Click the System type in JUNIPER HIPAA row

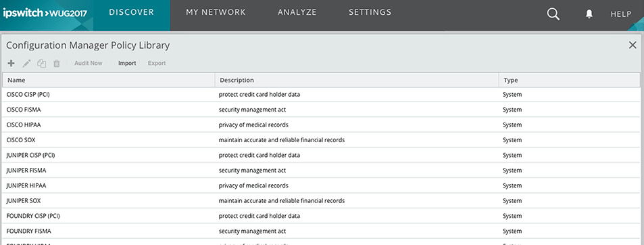coord(512,186)
